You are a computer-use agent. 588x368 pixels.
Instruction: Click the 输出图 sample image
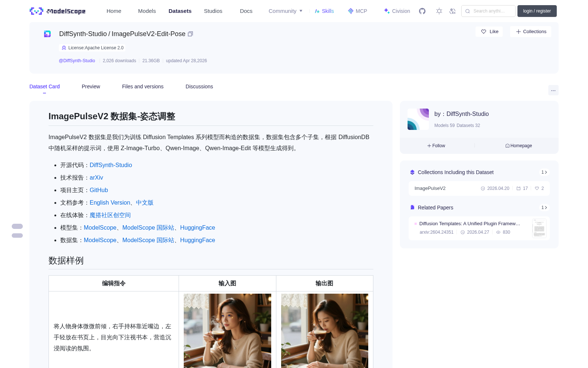pyautogui.click(x=325, y=331)
